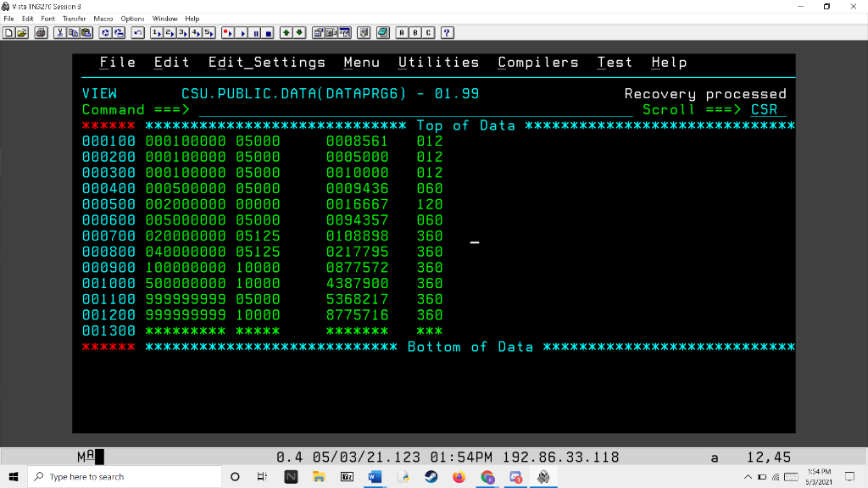Click the Print screen toolbar icon
The width and height of the screenshot is (868, 488).
[x=41, y=33]
